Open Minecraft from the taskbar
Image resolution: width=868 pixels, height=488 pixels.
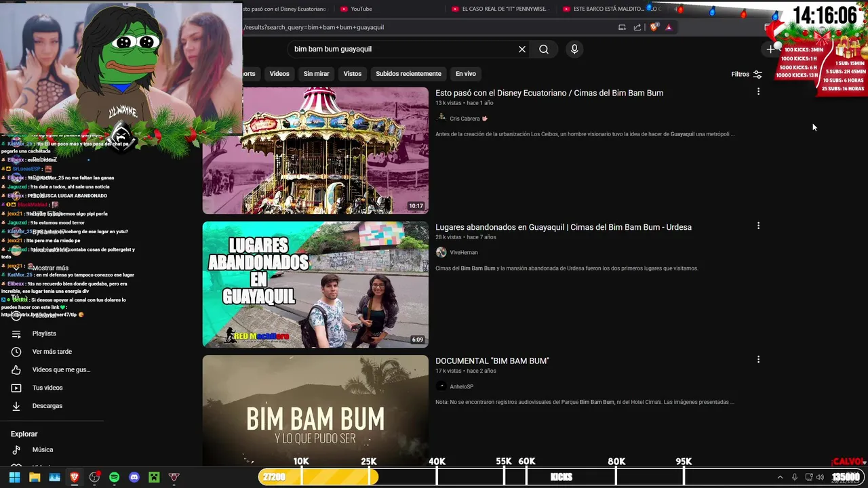click(154, 477)
